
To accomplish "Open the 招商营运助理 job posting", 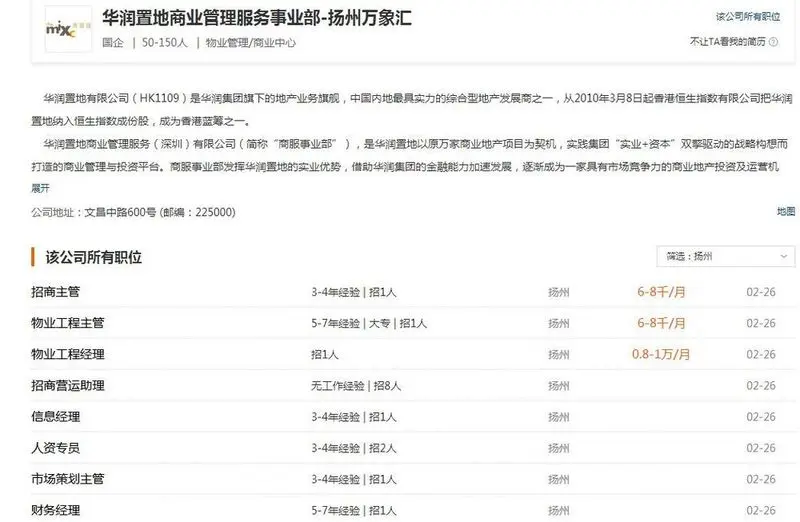I will [x=68, y=385].
